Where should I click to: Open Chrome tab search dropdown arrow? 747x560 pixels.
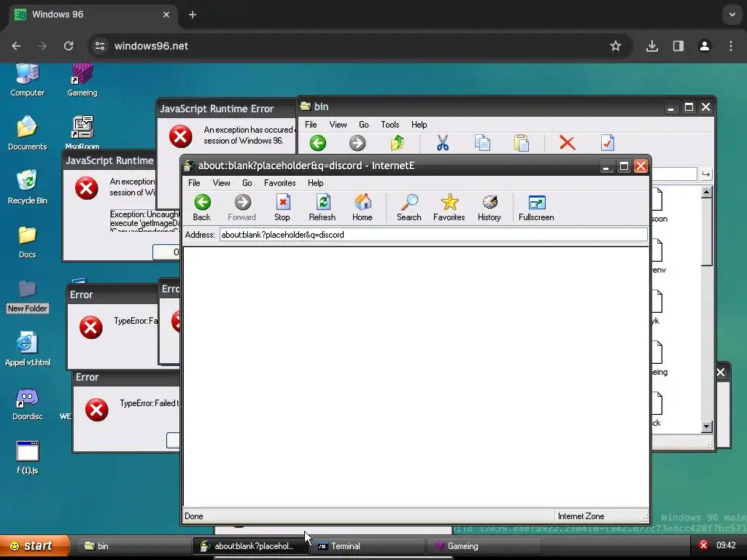pyautogui.click(x=732, y=15)
